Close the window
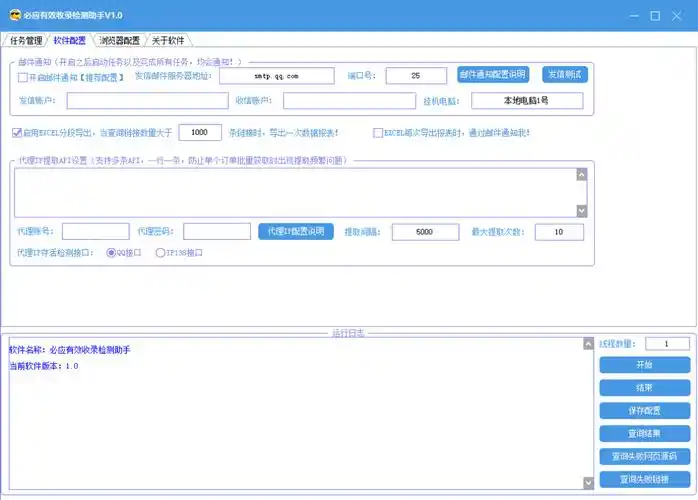This screenshot has height=500, width=698. pyautogui.click(x=677, y=16)
